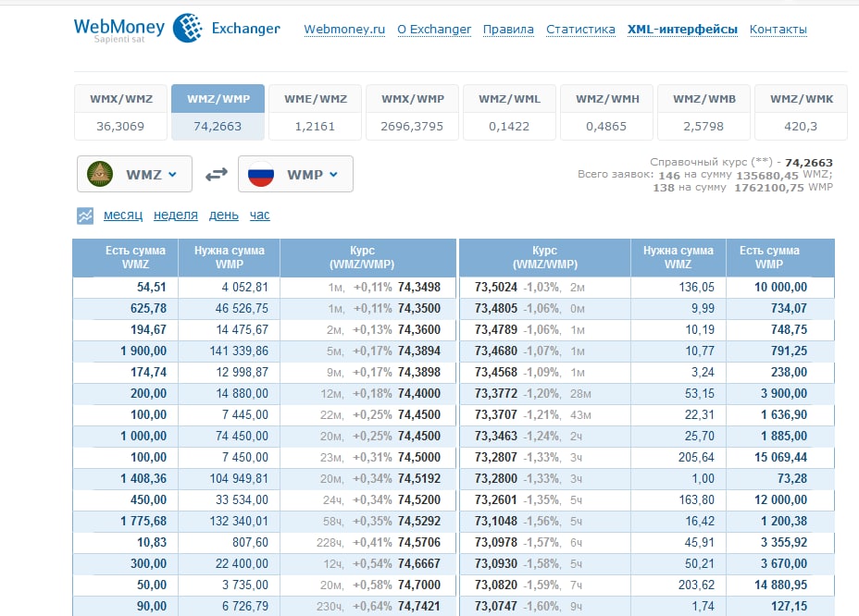Image resolution: width=859 pixels, height=616 pixels.
Task: Select the order with rate 73,3707
Action: pyautogui.click(x=647, y=415)
